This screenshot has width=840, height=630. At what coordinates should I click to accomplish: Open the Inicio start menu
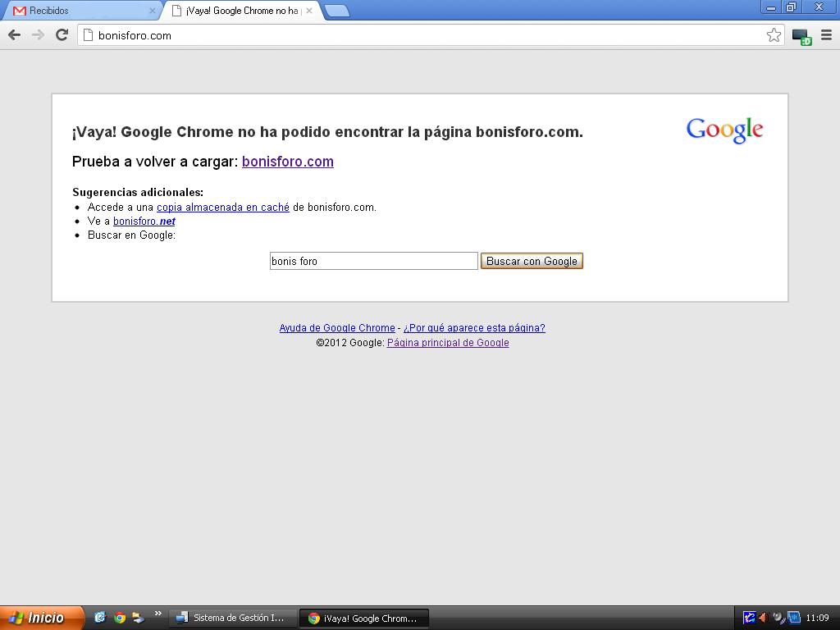coord(42,618)
